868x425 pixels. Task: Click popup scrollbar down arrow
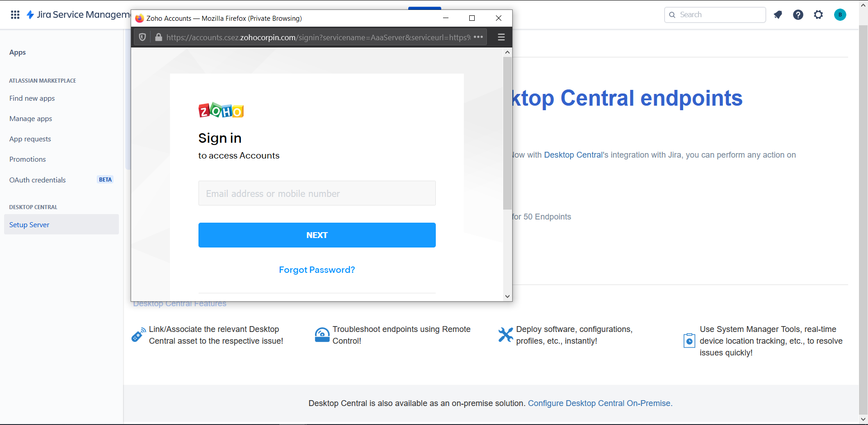point(508,297)
